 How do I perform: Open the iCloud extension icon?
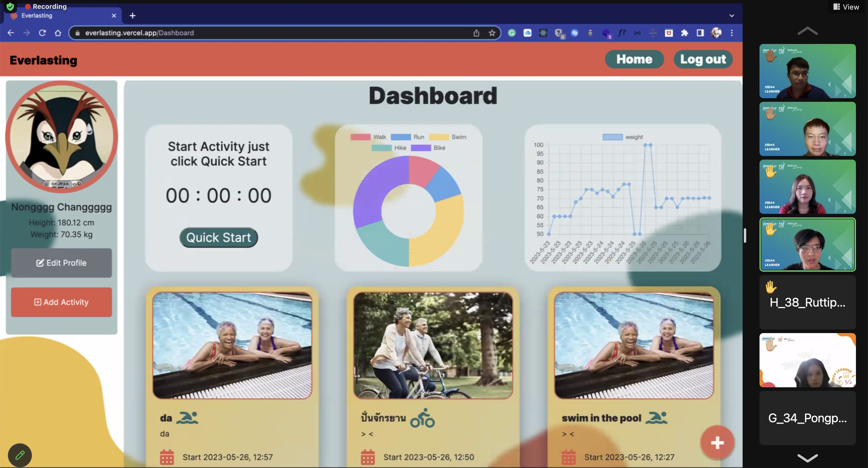527,33
